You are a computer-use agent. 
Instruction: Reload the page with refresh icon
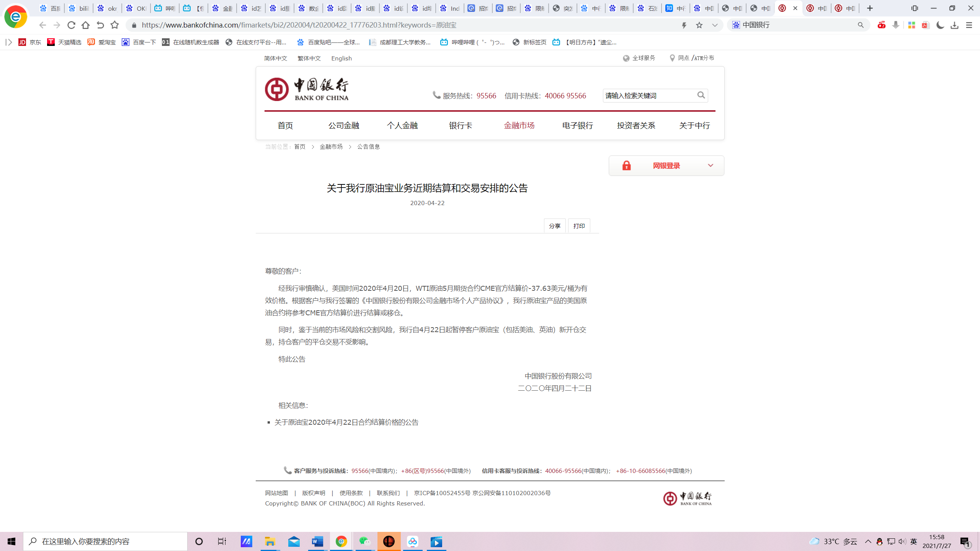(71, 25)
